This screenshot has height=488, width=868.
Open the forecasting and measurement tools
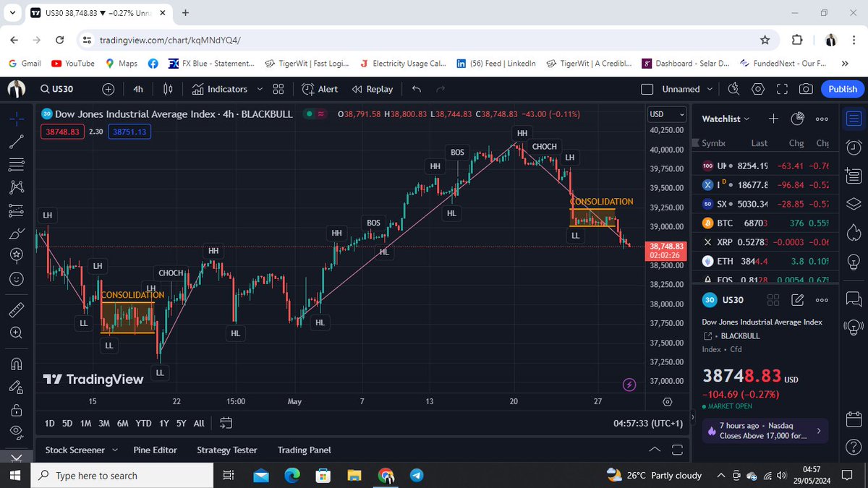[17, 210]
